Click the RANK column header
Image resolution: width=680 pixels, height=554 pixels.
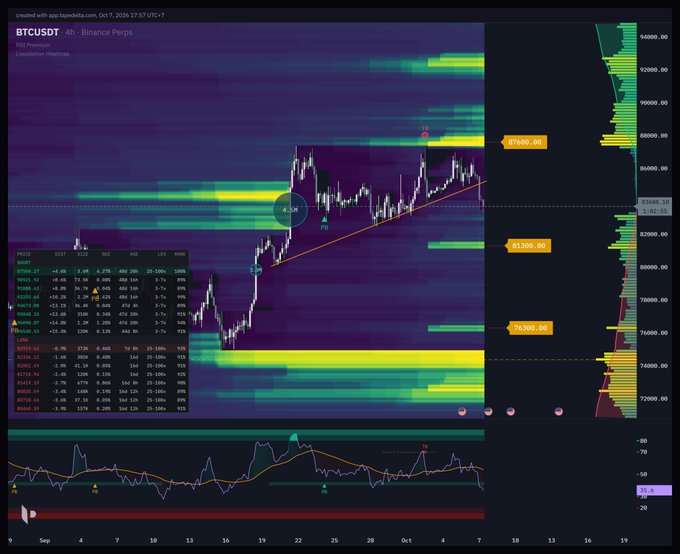(179, 254)
